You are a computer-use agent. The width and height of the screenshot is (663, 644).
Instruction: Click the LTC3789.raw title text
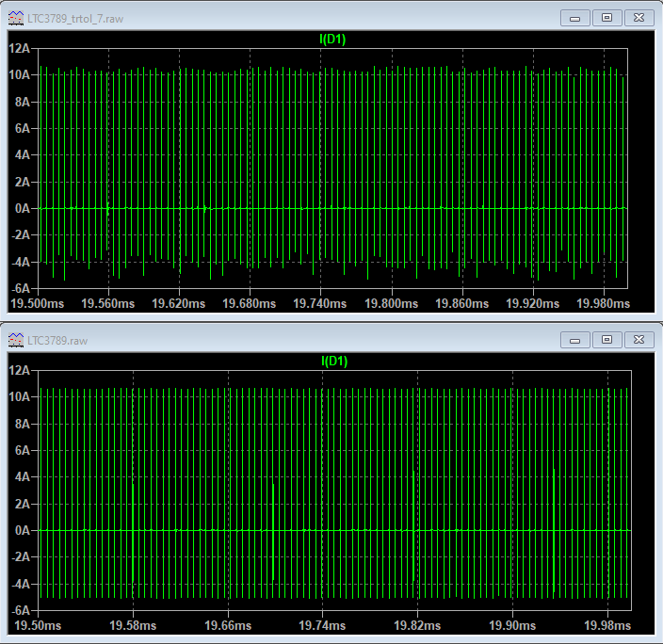[x=57, y=341]
